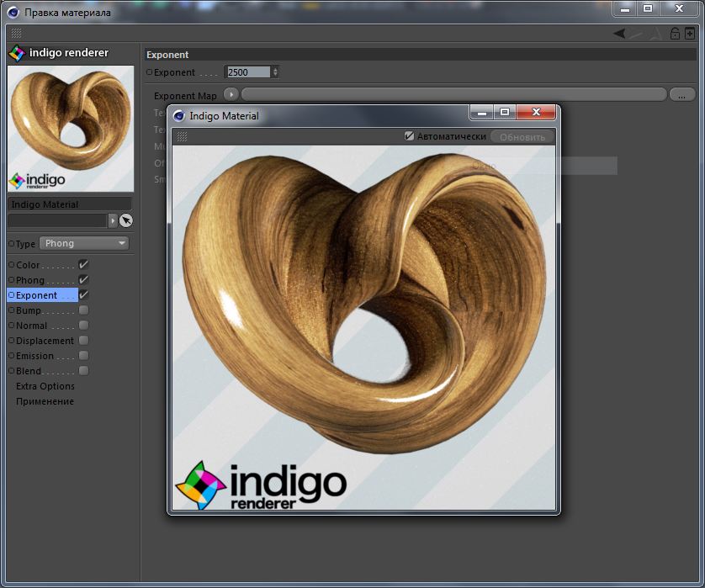Maximize the Правка материала window

pos(648,9)
